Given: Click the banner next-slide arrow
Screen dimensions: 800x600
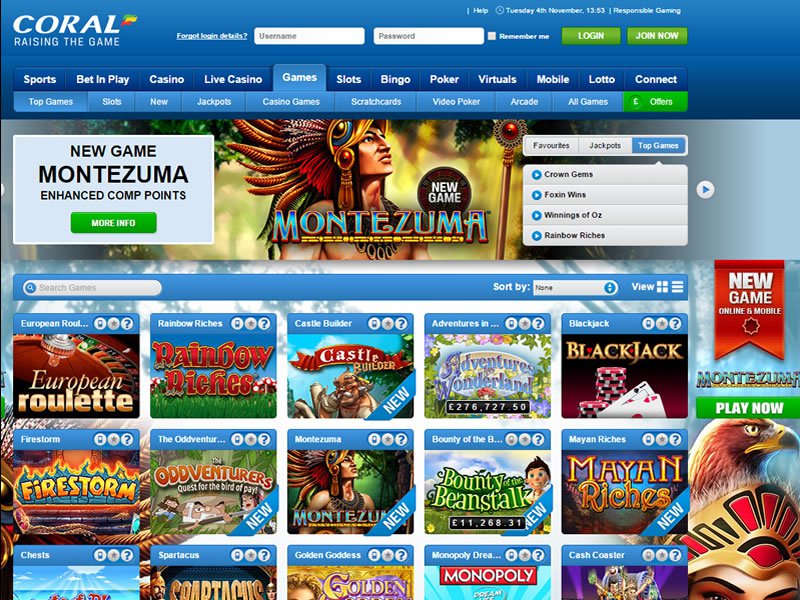Looking at the screenshot, I should pos(705,190).
